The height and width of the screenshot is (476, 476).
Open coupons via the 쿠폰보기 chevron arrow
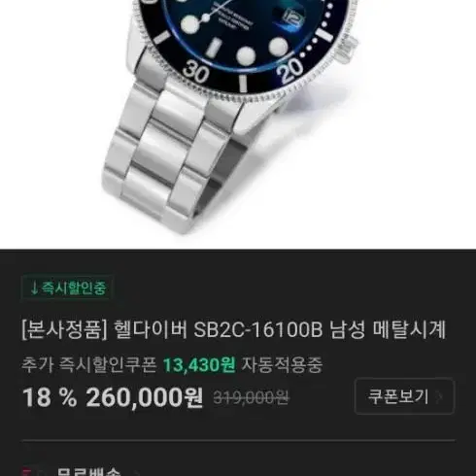(x=439, y=396)
